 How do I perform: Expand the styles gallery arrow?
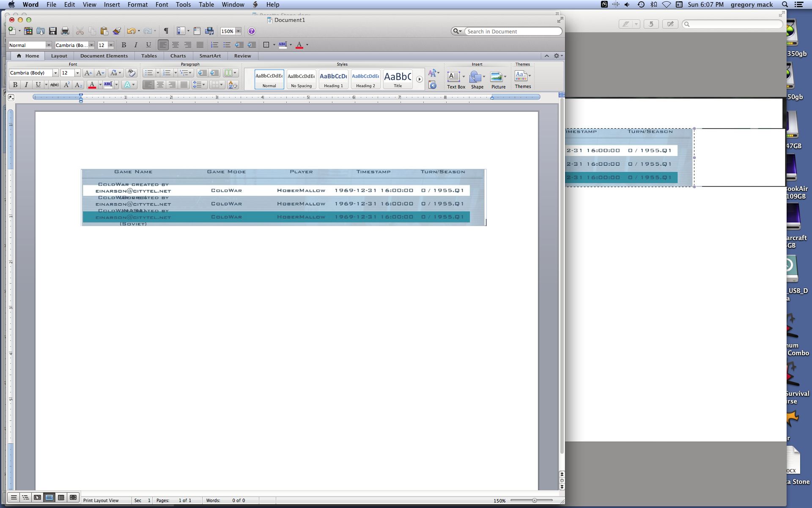(419, 79)
